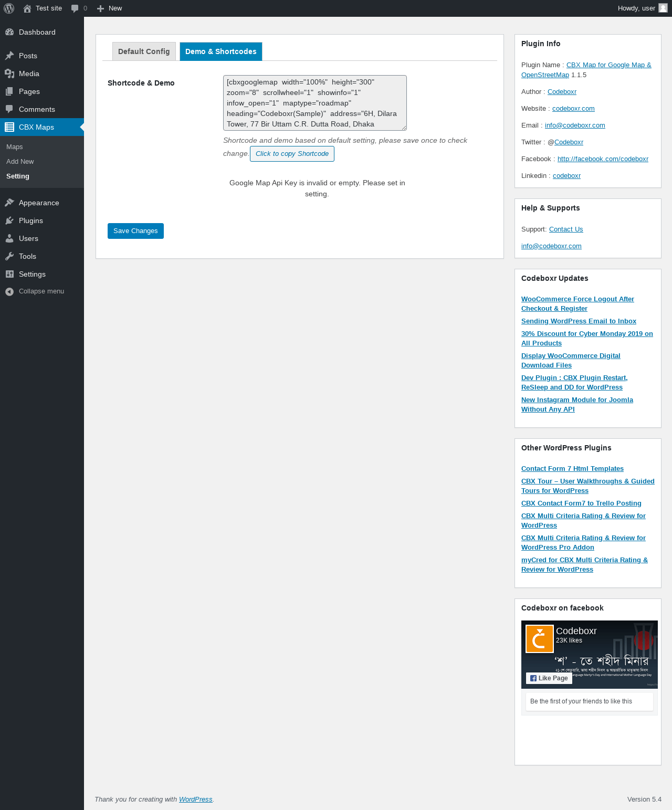This screenshot has height=810, width=672.
Task: Open 'CBX Contact Form7 to Trello Posting'
Action: (581, 503)
